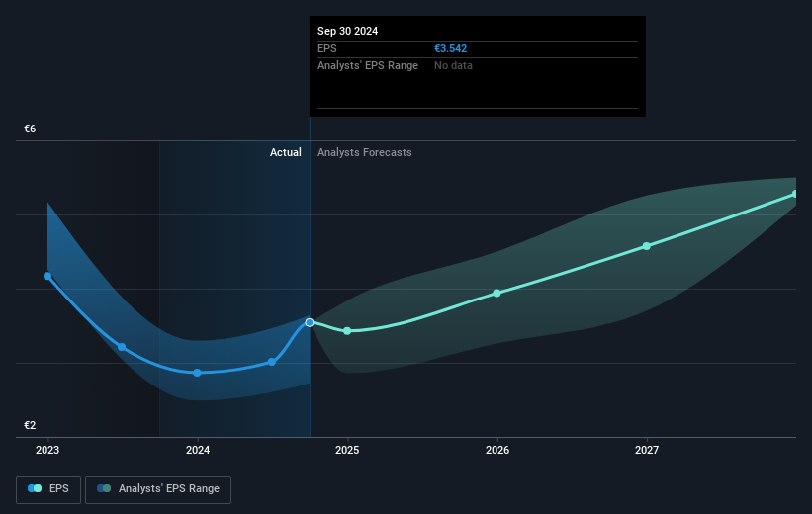The height and width of the screenshot is (514, 812).
Task: Select the 2026 forecast data point
Action: (497, 293)
